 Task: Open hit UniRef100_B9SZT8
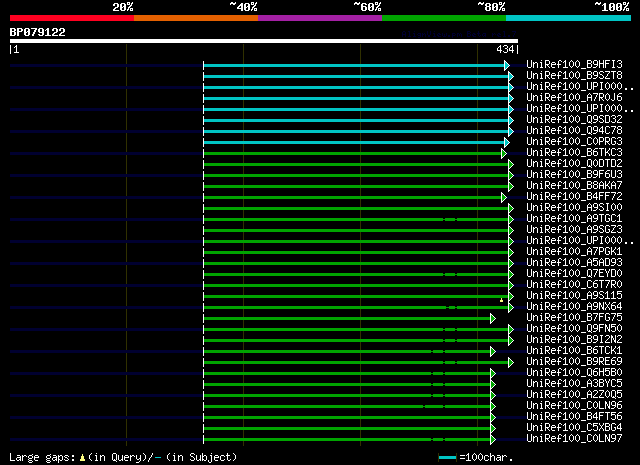[x=574, y=75]
